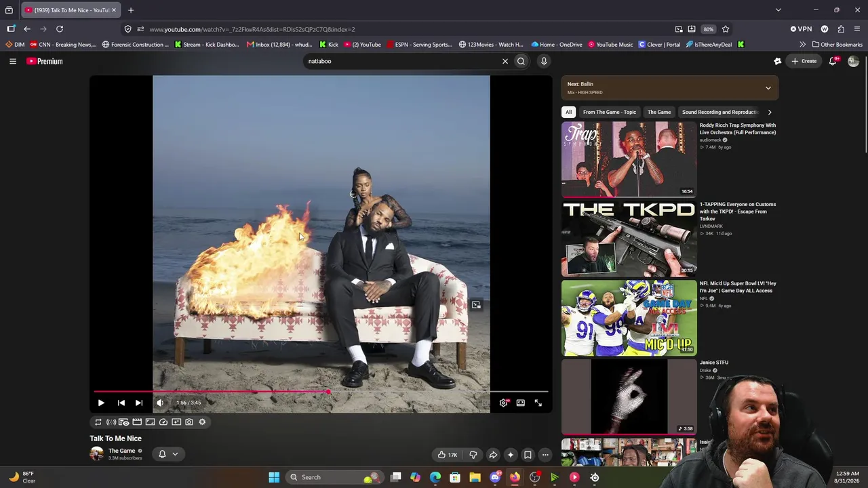Open the YouTube Music bookmark

[610, 45]
